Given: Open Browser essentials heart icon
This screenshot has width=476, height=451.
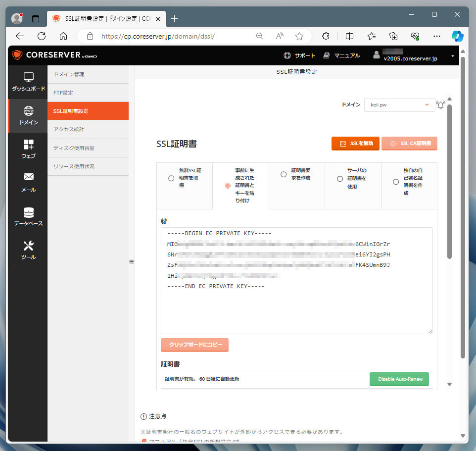Looking at the screenshot, I should pos(415,36).
